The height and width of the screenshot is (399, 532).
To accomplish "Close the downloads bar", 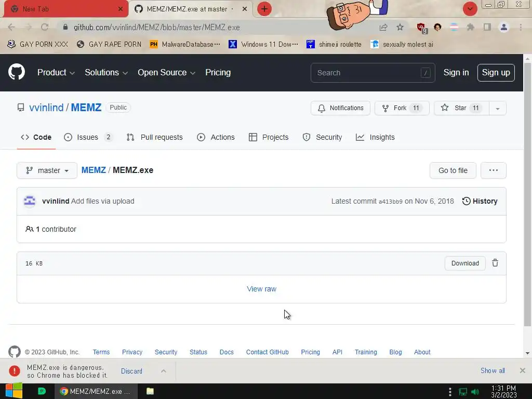I will point(523,370).
